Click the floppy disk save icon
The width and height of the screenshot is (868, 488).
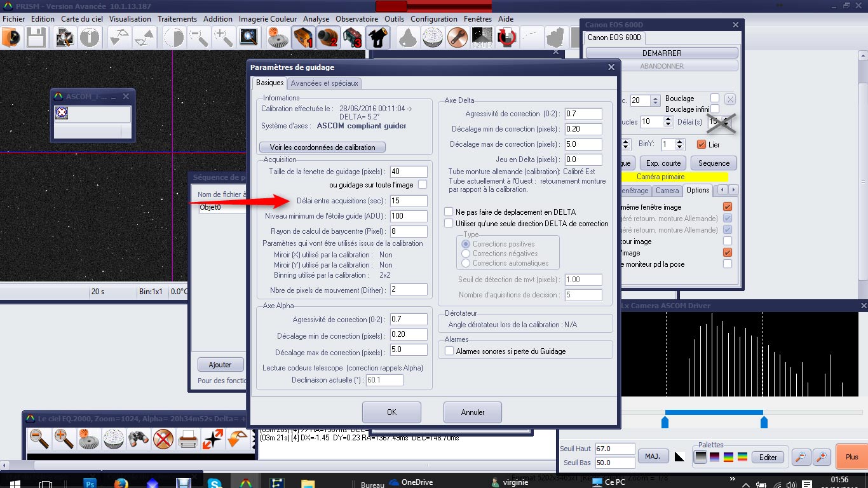pos(36,38)
